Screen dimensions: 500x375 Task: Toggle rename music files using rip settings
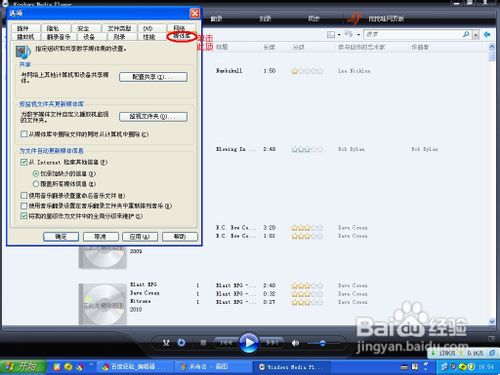[x=24, y=195]
